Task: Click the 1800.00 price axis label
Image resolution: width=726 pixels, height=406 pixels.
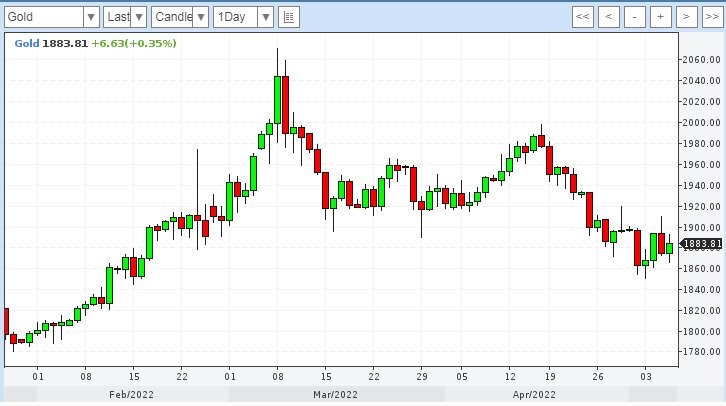Action: [702, 332]
